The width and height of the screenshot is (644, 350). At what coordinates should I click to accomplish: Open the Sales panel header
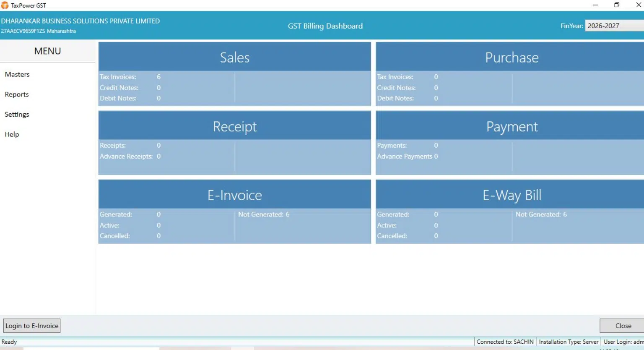point(235,57)
